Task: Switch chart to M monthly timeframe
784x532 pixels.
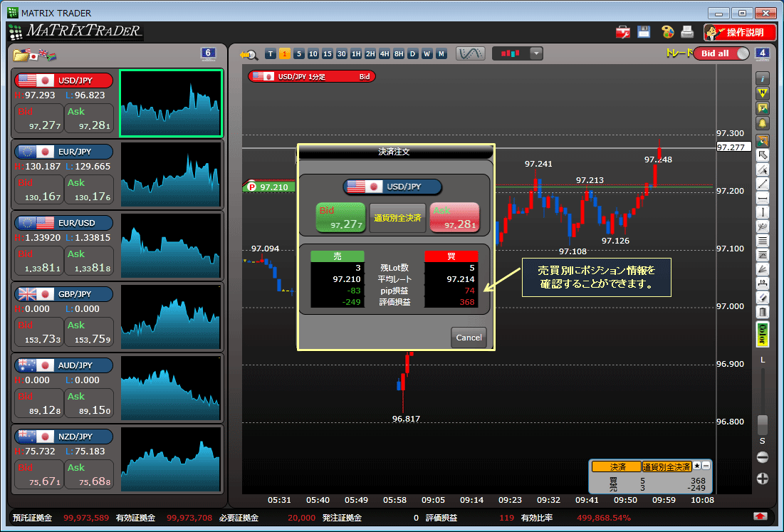Action: (441, 54)
